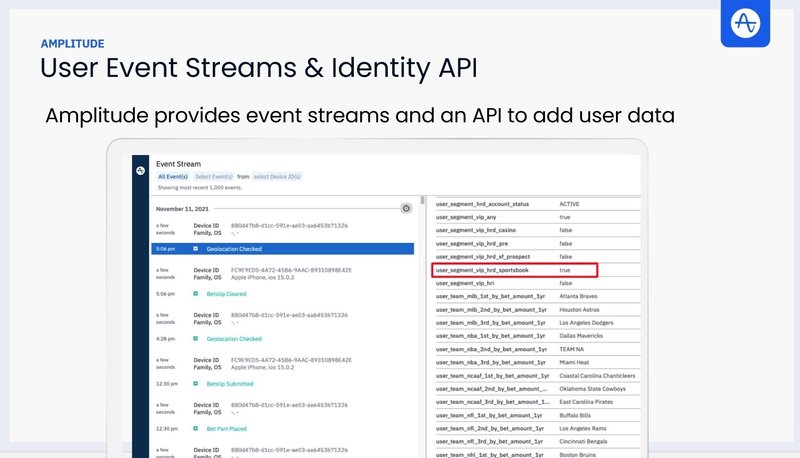800x458 pixels.
Task: Click user_team_nfl_1st_by_bet_amount_1yr property
Action: tap(489, 415)
